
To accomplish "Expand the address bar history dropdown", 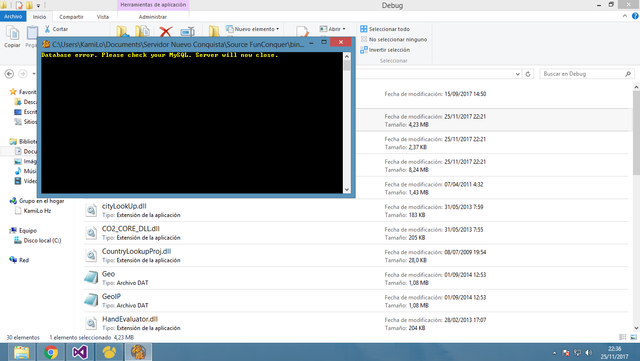I will tap(518, 74).
